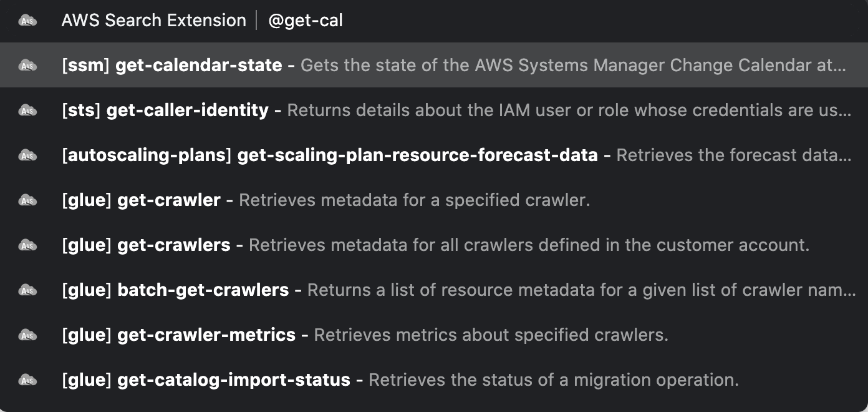The width and height of the screenshot is (868, 412).
Task: Click the description text 'Retrieves metrics about specified crawlers'
Action: tap(491, 335)
